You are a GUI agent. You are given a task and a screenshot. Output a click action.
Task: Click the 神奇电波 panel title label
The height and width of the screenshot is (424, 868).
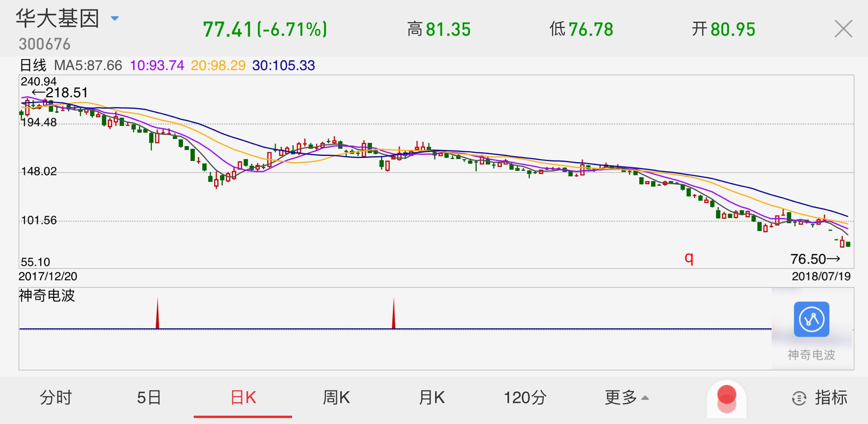tap(47, 296)
